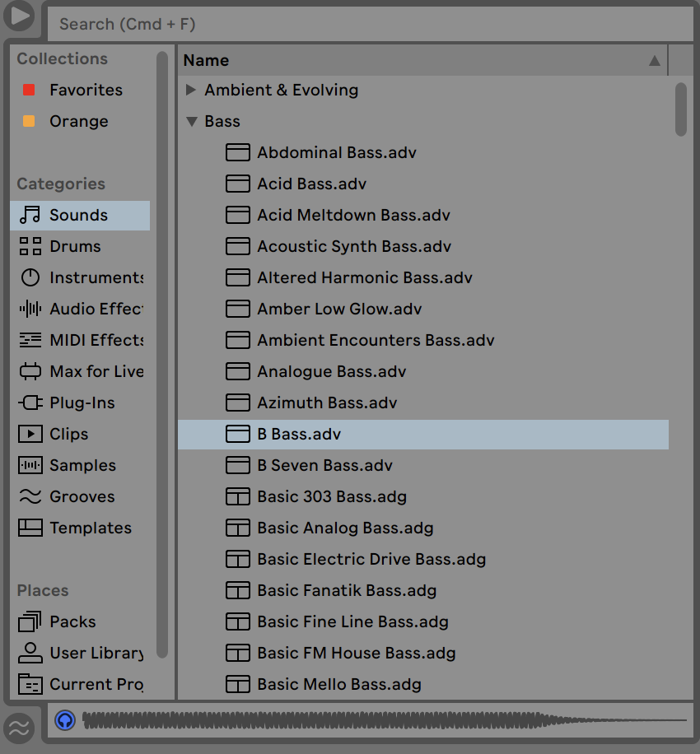This screenshot has height=754, width=700.
Task: Open the Samples category label
Action: tap(82, 465)
